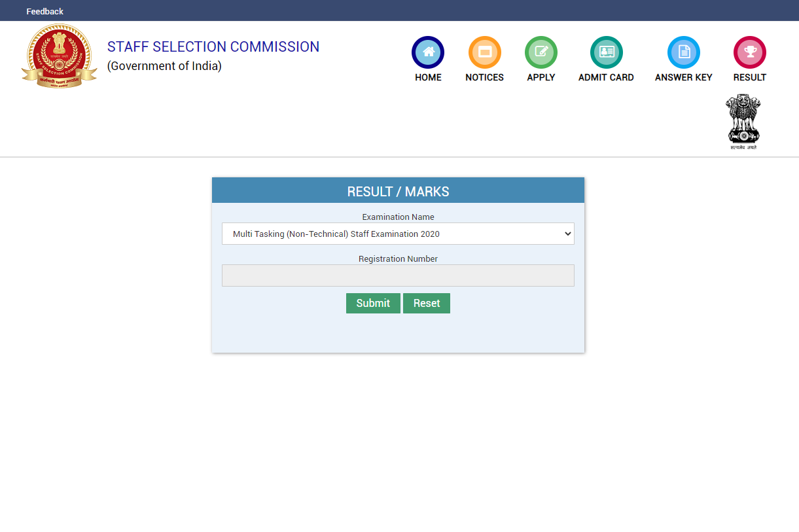The height and width of the screenshot is (532, 799).
Task: Click the blue Home house icon
Action: tap(428, 52)
